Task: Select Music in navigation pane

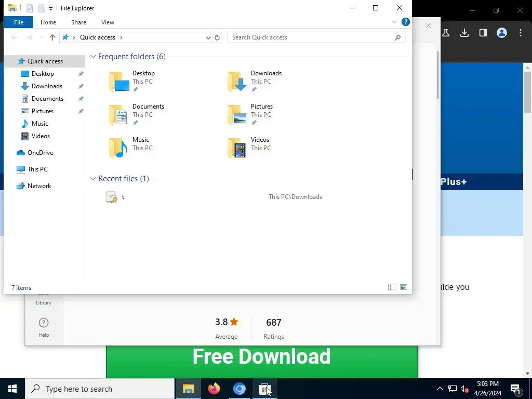Action: pyautogui.click(x=39, y=124)
